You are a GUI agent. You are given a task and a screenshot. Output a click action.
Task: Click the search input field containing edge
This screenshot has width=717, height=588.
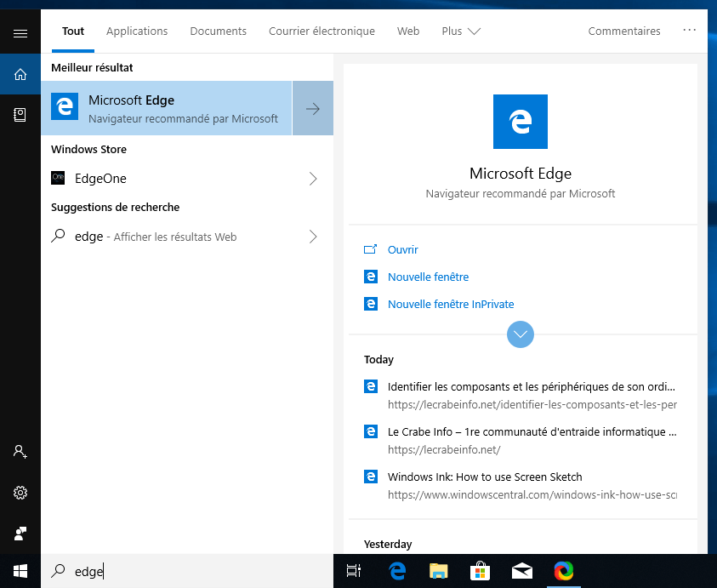click(x=187, y=571)
